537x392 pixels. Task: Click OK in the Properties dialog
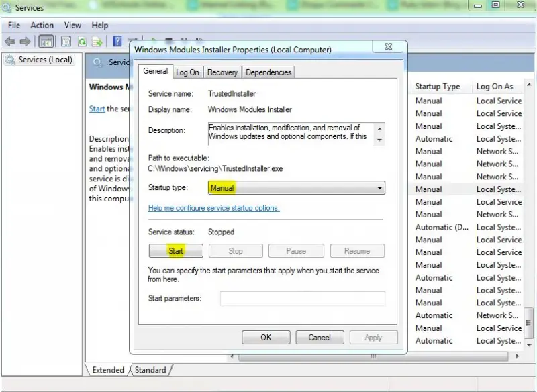[x=266, y=337]
